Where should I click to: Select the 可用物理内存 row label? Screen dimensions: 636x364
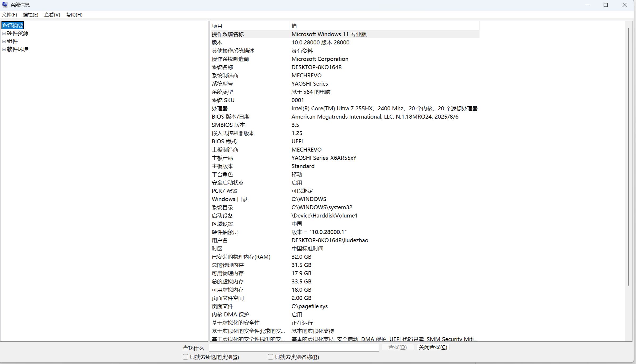228,273
